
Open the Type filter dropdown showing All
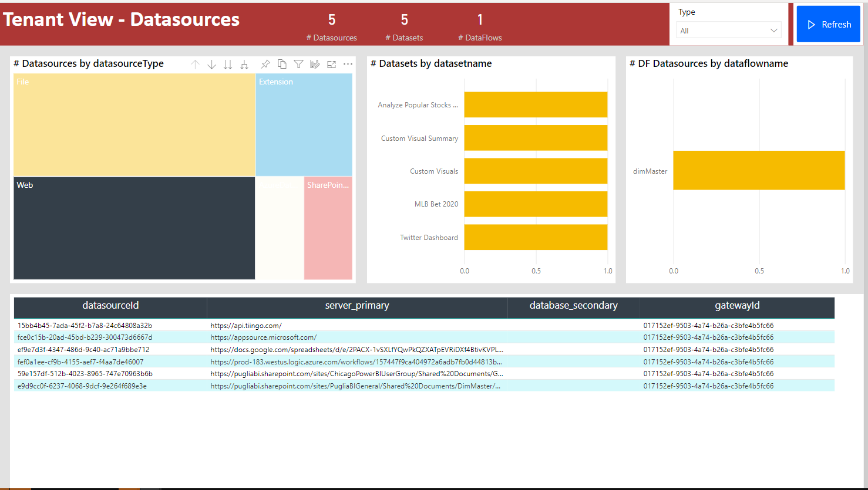tap(728, 29)
